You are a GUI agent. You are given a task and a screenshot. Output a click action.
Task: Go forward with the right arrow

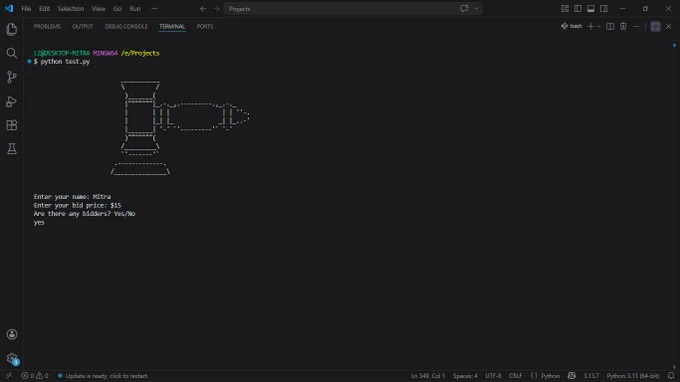click(216, 9)
